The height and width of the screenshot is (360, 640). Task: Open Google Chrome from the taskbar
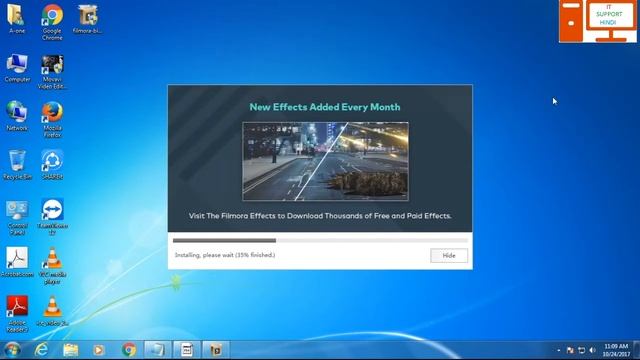(129, 350)
